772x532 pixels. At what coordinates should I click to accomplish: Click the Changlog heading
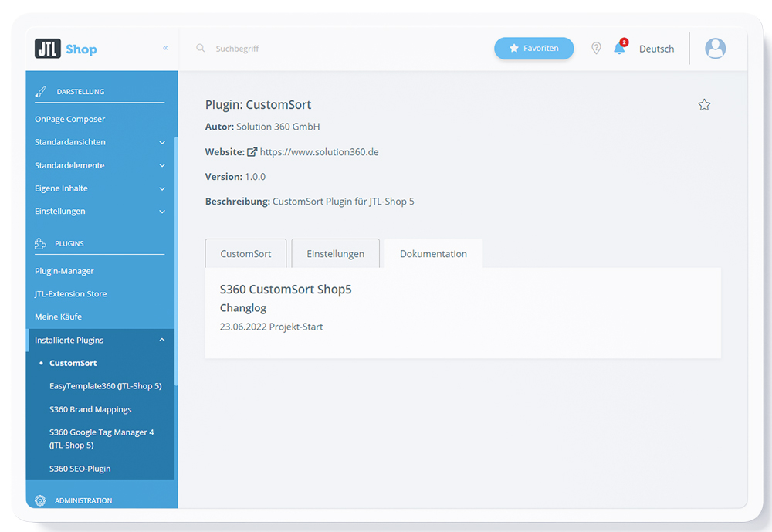click(x=242, y=308)
